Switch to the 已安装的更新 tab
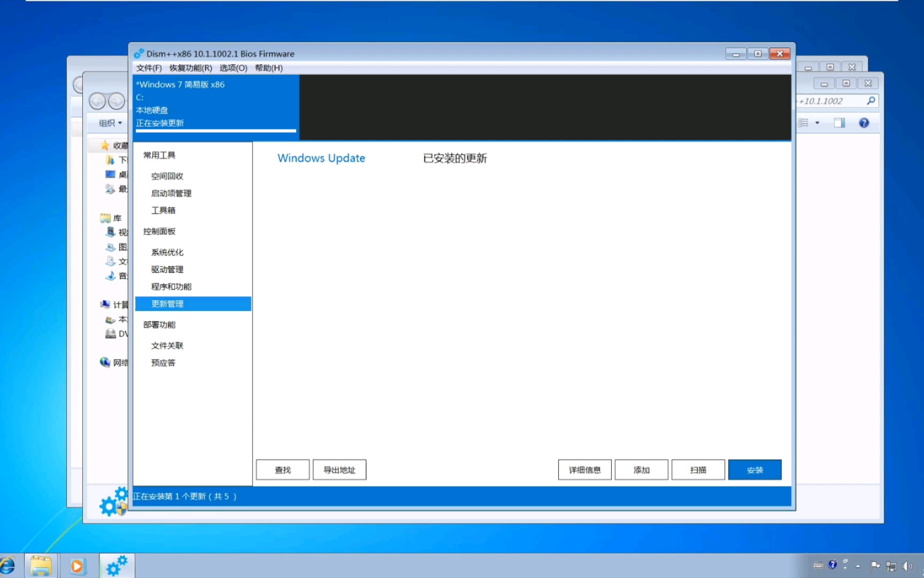 click(x=455, y=158)
